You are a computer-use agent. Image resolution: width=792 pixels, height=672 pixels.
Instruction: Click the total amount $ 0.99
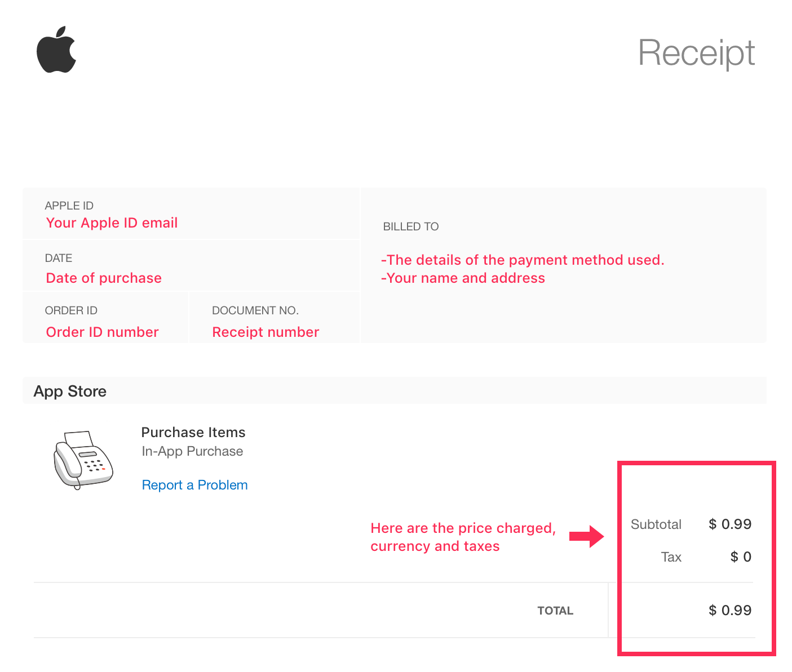point(730,610)
